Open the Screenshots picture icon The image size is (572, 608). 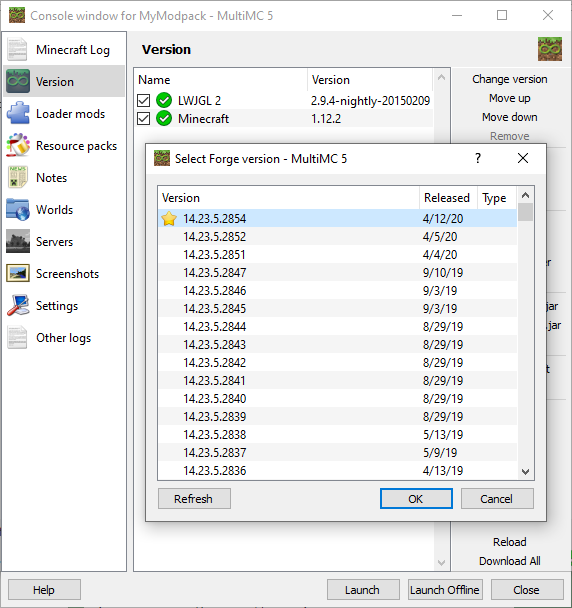[x=18, y=273]
